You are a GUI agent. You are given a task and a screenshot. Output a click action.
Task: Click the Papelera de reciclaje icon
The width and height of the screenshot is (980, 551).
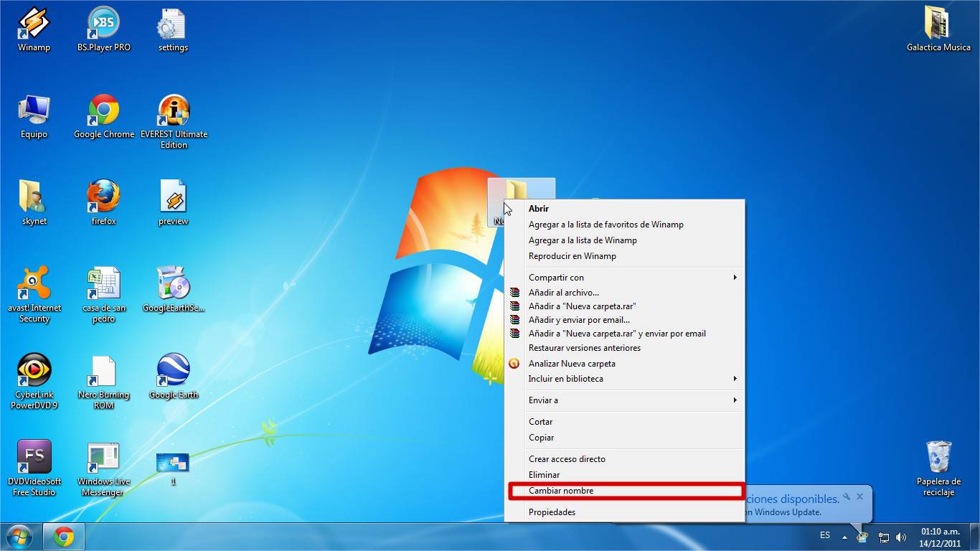938,458
